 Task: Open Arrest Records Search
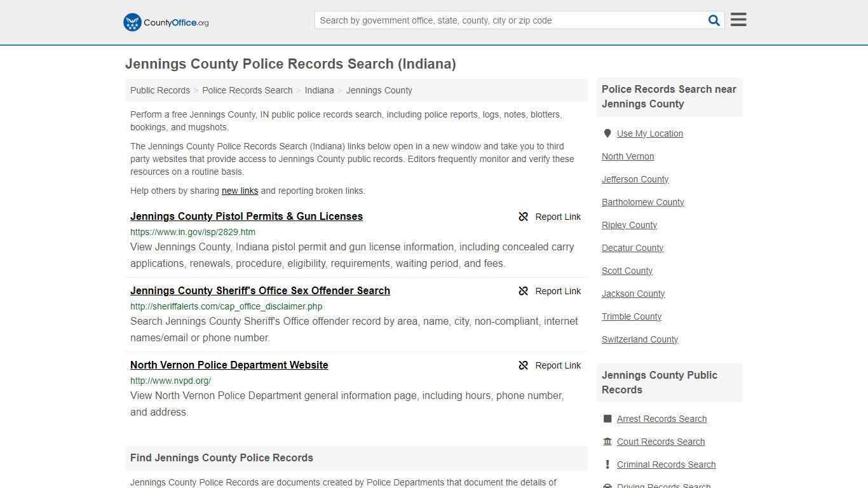661,419
